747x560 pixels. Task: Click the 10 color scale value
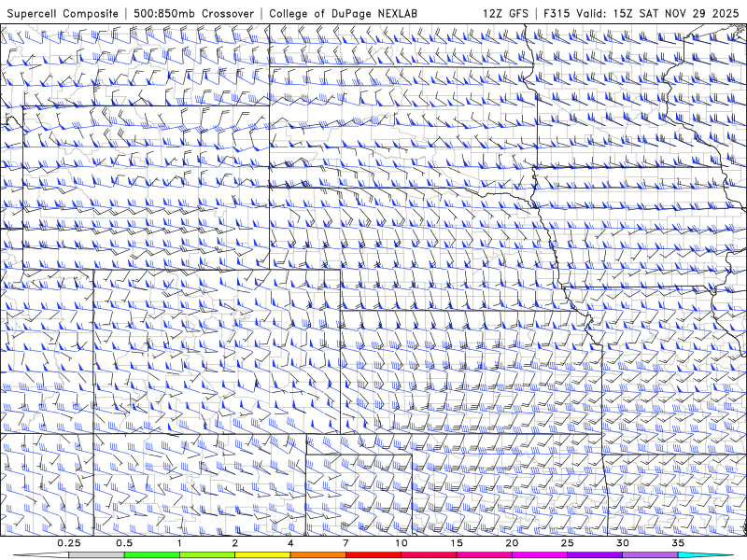[x=402, y=543]
